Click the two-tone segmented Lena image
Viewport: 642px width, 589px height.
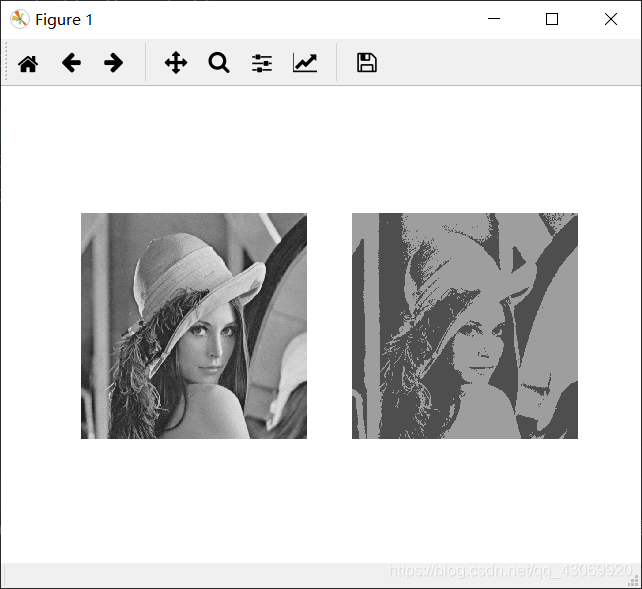click(465, 326)
